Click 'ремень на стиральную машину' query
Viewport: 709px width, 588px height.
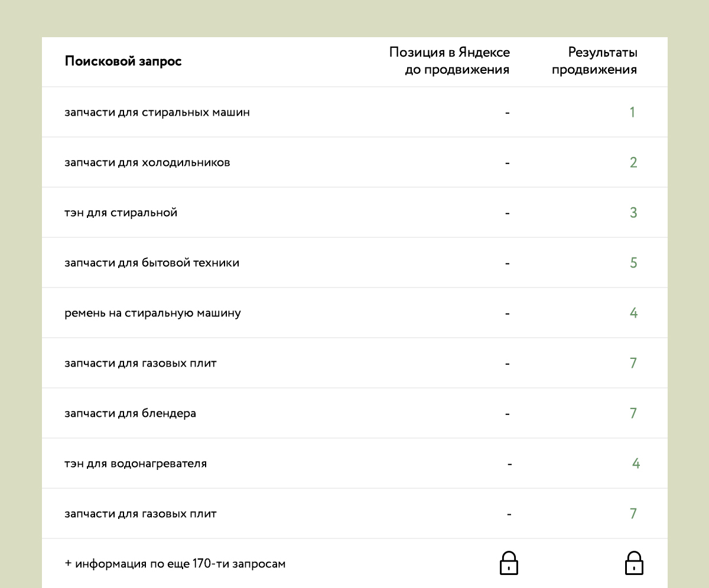pyautogui.click(x=152, y=313)
